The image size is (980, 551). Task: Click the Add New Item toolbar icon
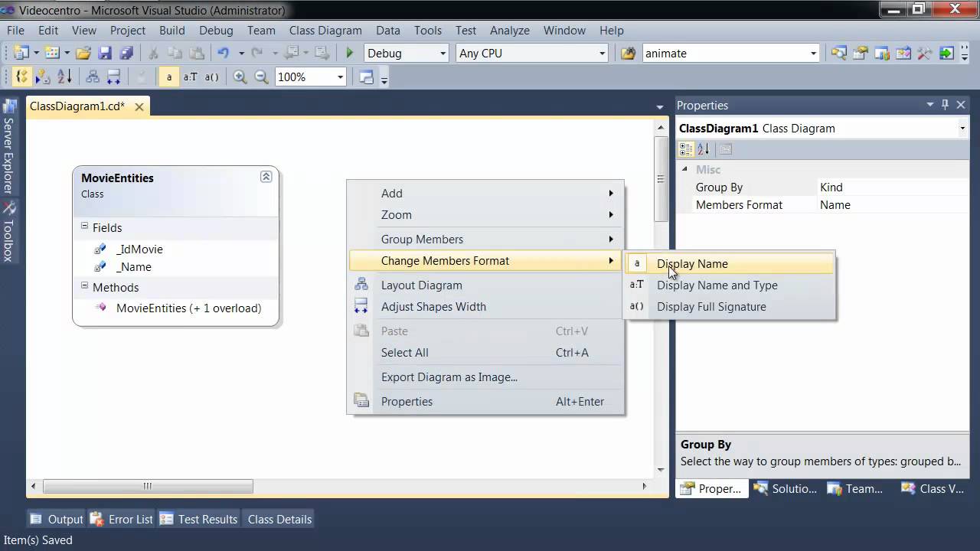click(x=52, y=53)
